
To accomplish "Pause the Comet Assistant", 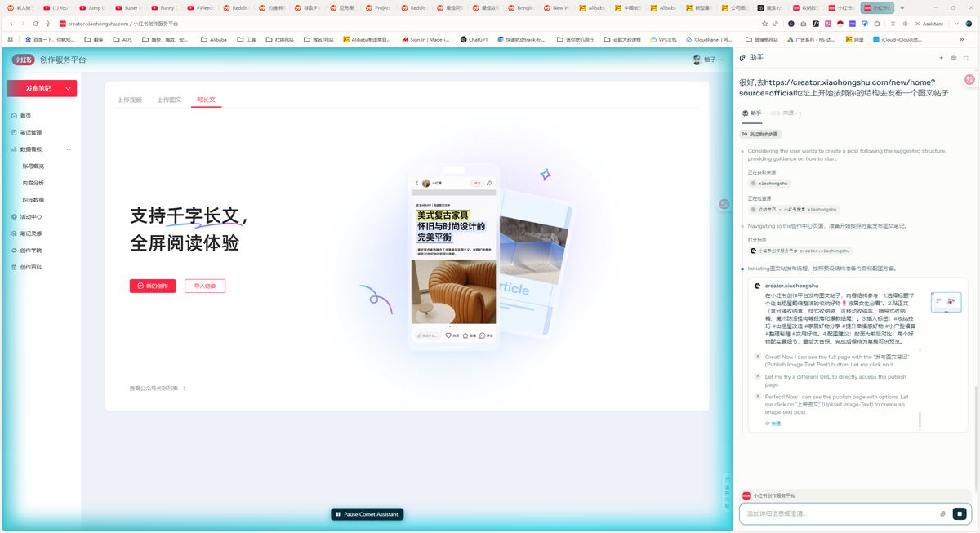I will point(367,514).
